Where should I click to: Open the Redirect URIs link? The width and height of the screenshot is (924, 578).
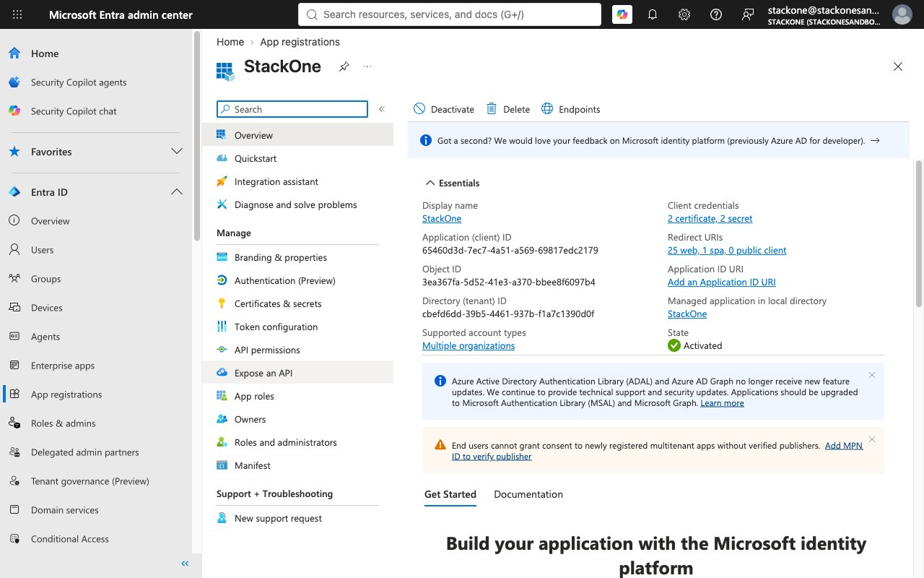pyautogui.click(x=727, y=251)
